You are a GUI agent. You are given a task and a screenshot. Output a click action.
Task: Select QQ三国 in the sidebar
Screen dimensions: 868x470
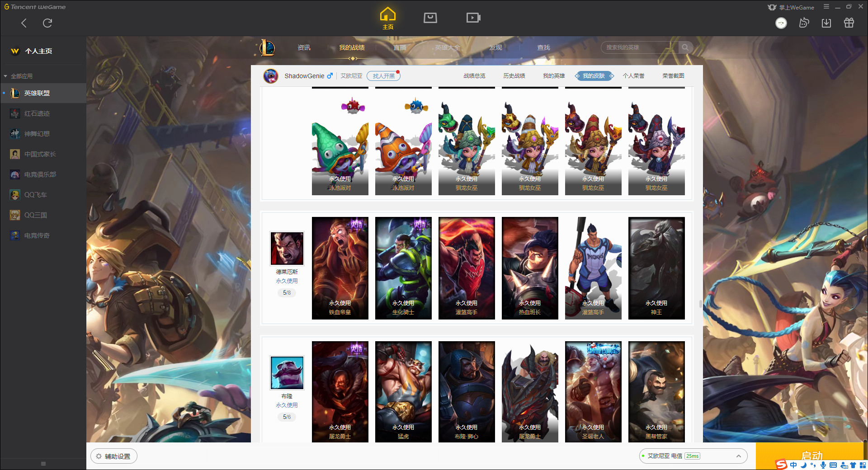(43, 215)
